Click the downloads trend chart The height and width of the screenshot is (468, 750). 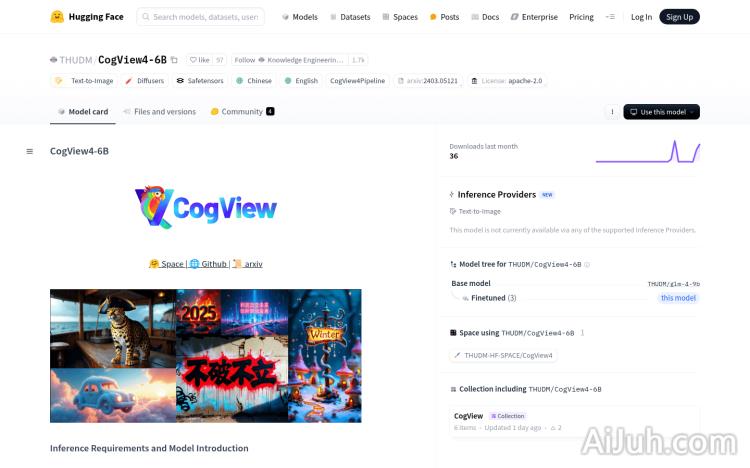[x=648, y=152]
